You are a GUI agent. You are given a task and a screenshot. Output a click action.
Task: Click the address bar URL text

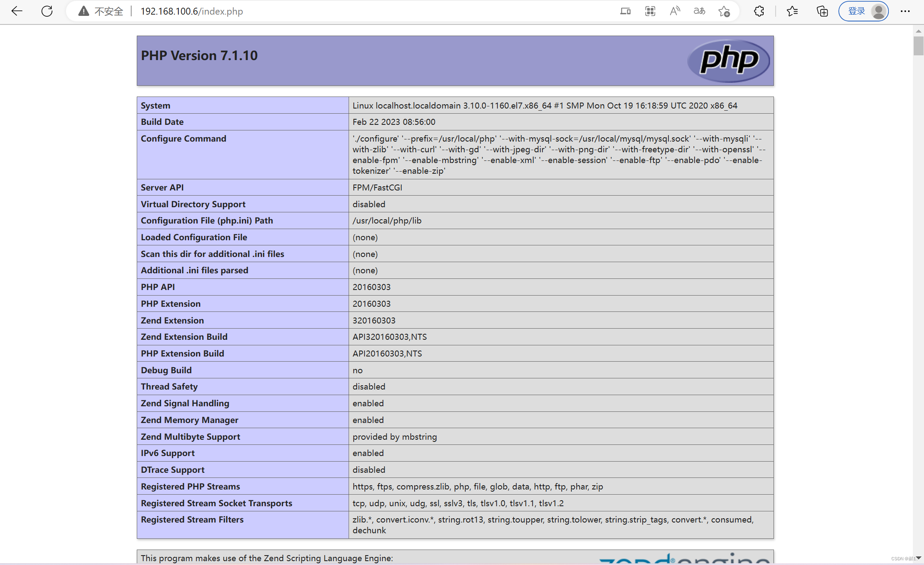point(192,11)
